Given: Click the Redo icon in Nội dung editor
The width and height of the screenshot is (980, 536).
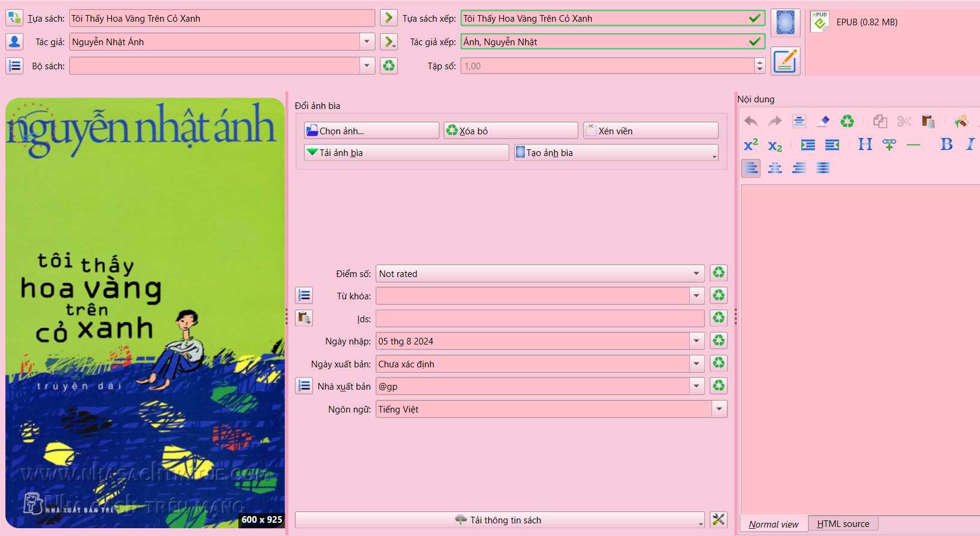Looking at the screenshot, I should (775, 121).
